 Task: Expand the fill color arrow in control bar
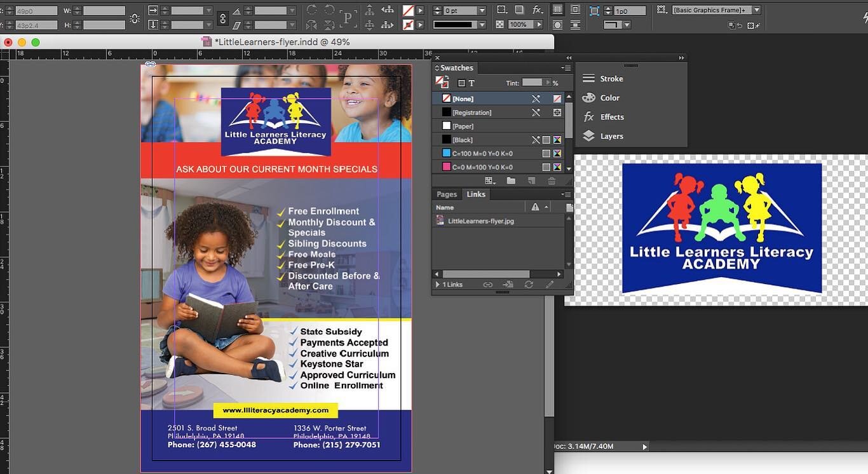[420, 11]
